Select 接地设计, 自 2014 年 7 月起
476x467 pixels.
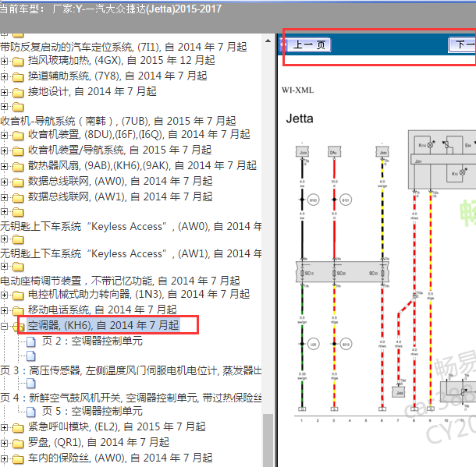92,91
